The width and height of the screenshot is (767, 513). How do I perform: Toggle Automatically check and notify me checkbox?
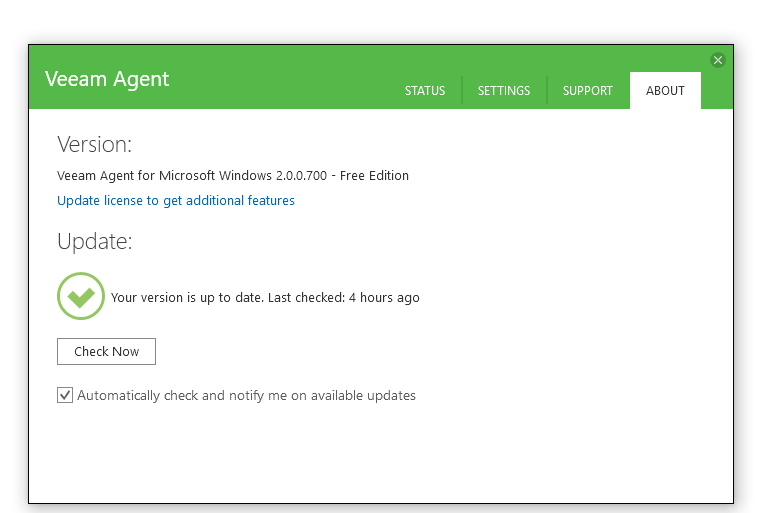(x=65, y=395)
